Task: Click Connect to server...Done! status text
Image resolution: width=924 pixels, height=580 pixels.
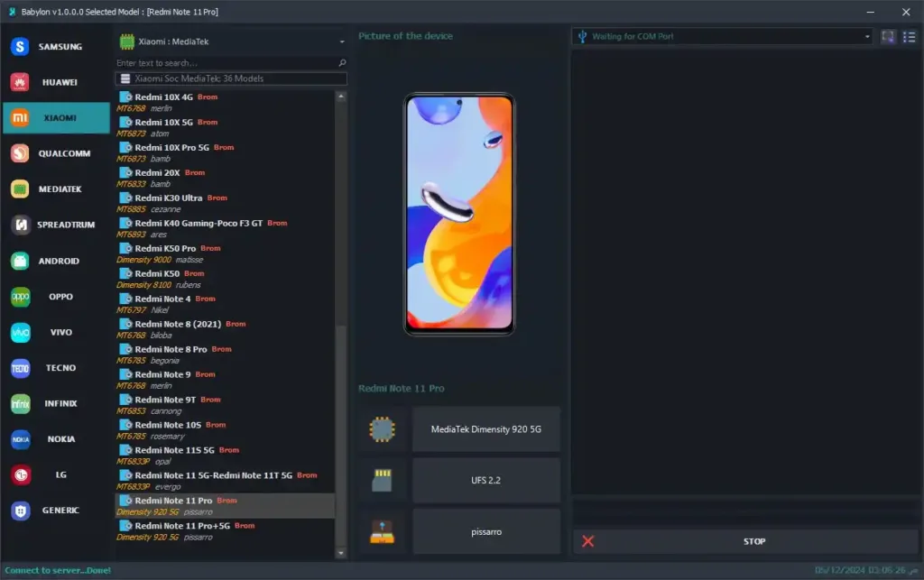Action: click(58, 571)
